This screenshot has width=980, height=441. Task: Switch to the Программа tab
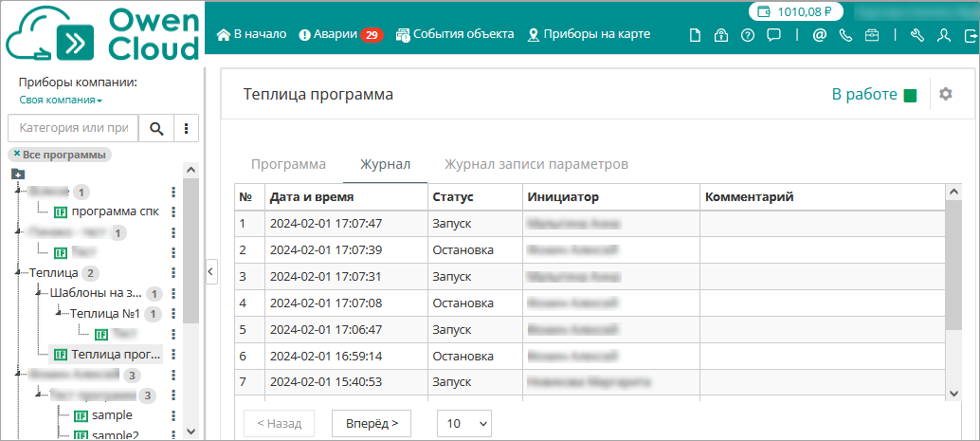click(288, 164)
